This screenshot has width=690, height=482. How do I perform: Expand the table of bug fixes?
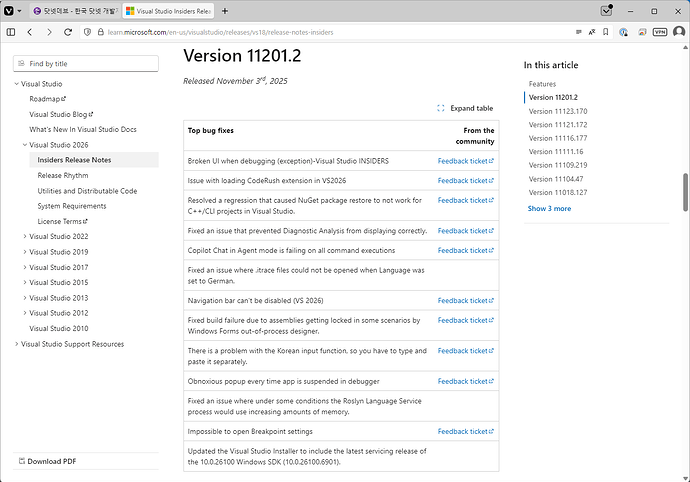point(465,108)
